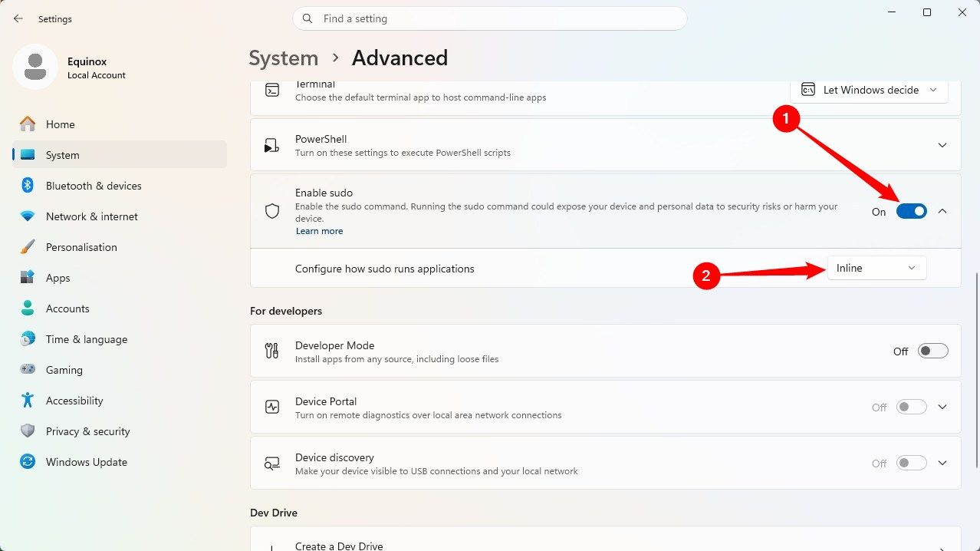Click the Local Account label text

point(97,75)
